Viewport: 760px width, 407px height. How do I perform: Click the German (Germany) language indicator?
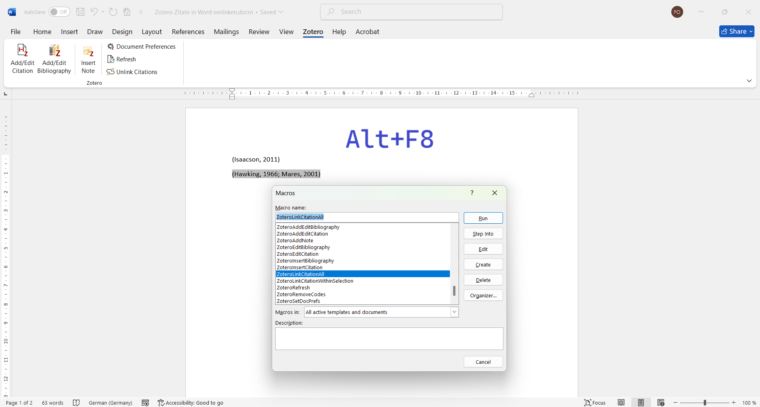110,403
